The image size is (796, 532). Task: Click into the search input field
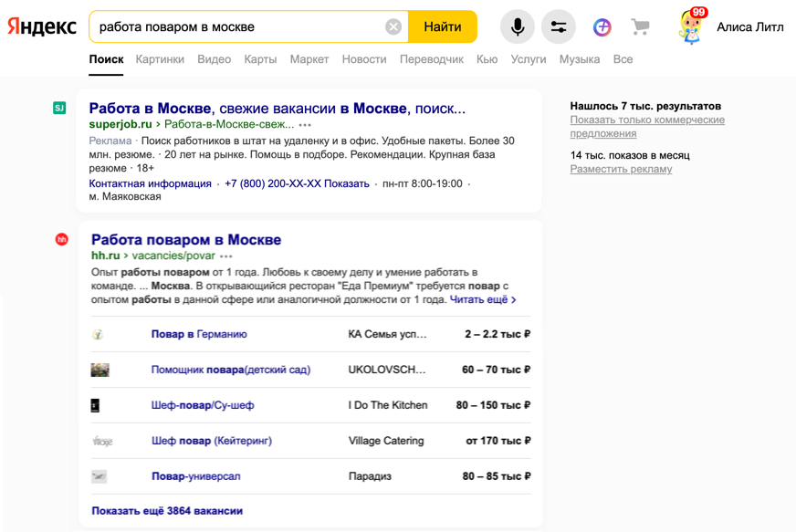point(237,27)
